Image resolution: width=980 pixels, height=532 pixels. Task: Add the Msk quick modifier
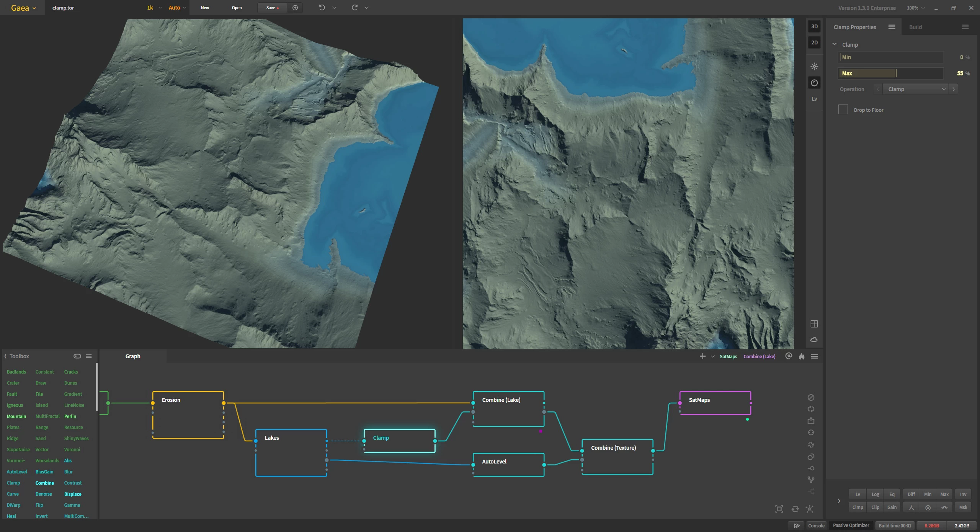963,507
